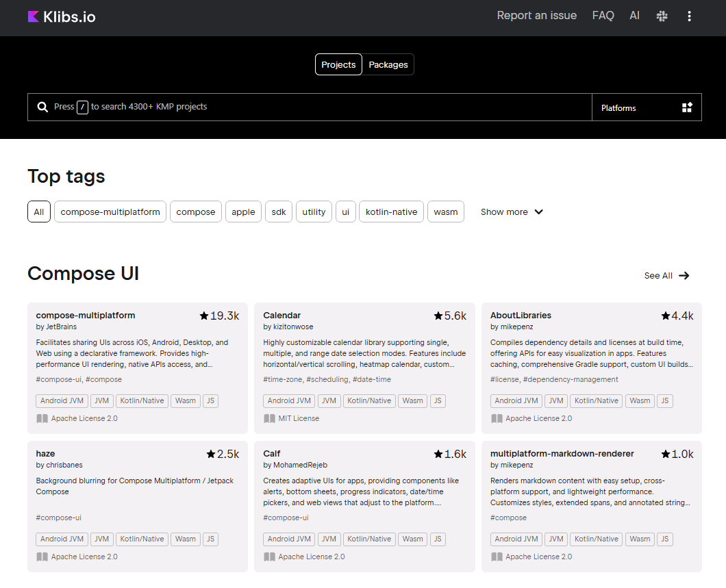Click the See All arrow icon
Viewport: 726px width, 588px height.
(684, 276)
